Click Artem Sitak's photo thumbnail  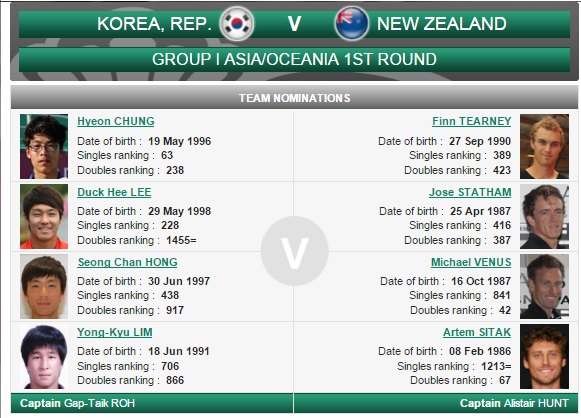(x=544, y=356)
